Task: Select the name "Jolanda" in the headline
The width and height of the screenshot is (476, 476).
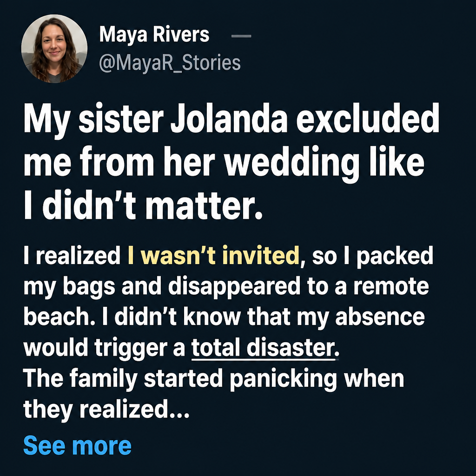Action: pos(229,118)
